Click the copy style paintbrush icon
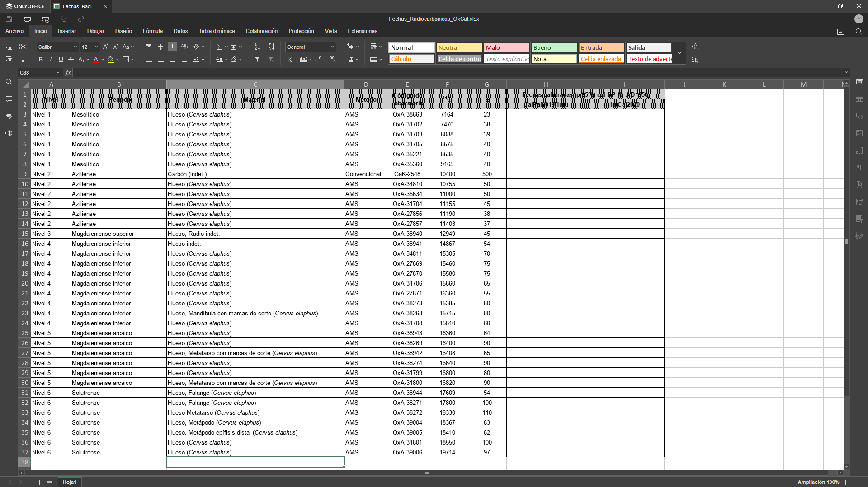868x487 pixels. (23, 60)
